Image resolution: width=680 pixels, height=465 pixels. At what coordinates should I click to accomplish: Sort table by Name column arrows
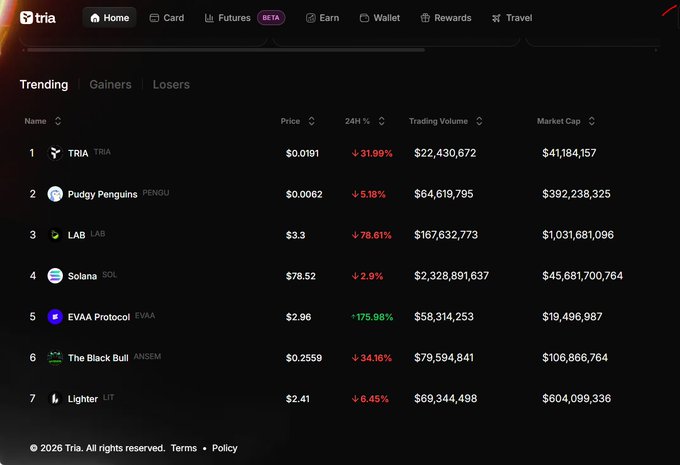pyautogui.click(x=58, y=121)
